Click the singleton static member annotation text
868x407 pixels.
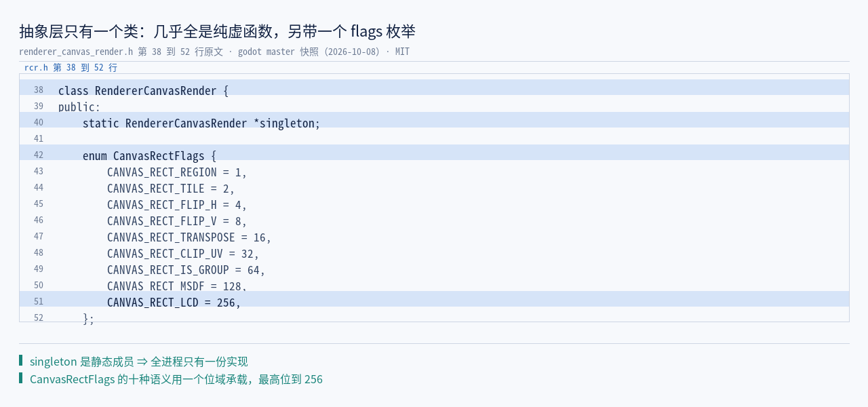(139, 362)
